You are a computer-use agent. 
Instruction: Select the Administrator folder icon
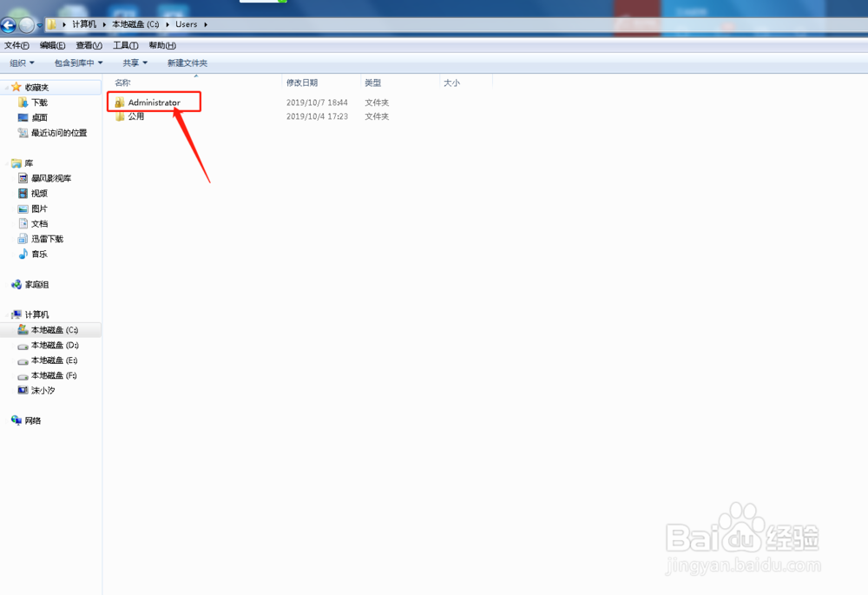(x=120, y=102)
